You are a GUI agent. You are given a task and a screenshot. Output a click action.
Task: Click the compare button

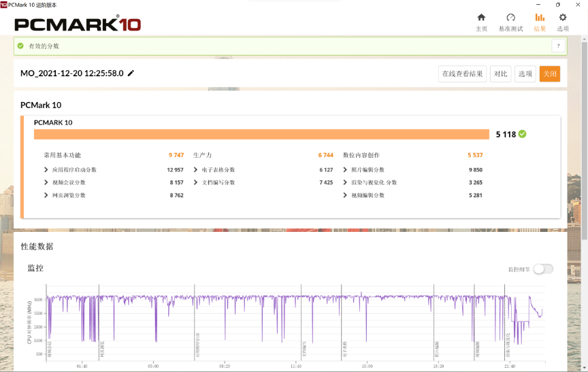tap(500, 74)
